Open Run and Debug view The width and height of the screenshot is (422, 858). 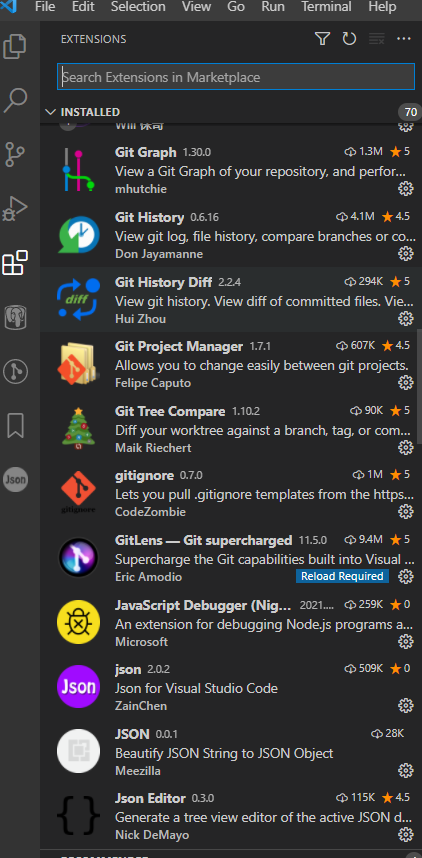point(15,208)
